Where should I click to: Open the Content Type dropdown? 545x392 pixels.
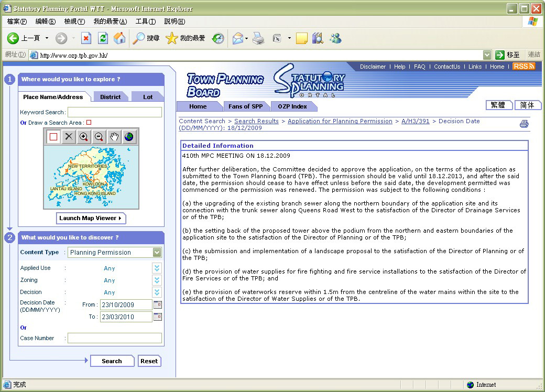point(157,252)
